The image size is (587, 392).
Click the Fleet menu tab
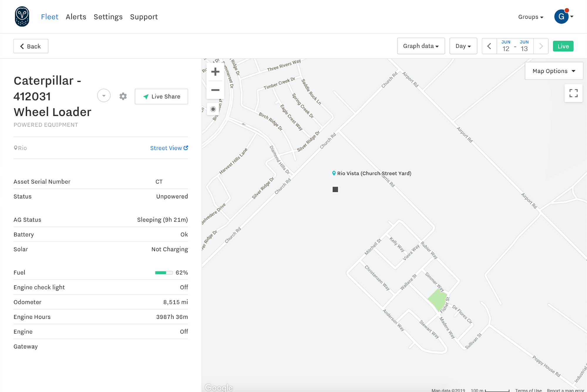click(49, 17)
